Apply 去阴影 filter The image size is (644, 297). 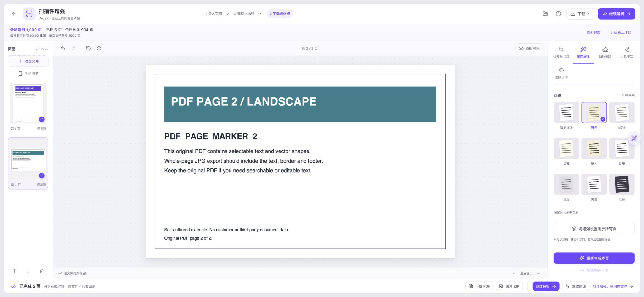622,112
